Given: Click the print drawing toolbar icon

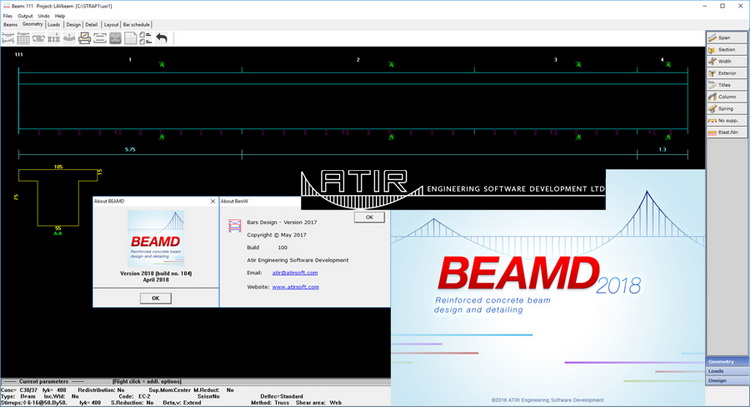Looking at the screenshot, I should [x=84, y=38].
